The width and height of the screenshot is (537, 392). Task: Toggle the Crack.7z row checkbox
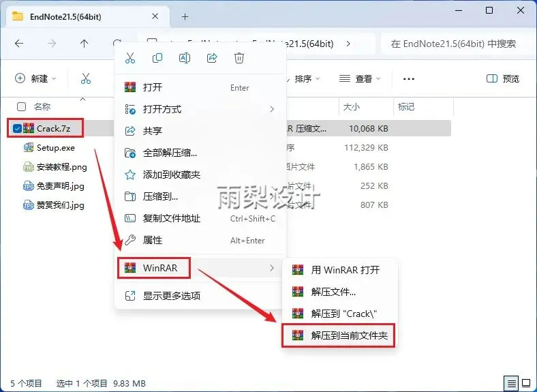click(17, 128)
